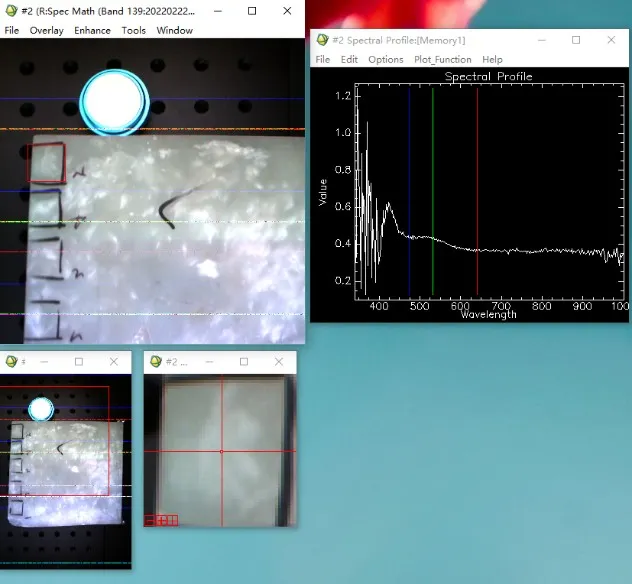Open the Plot_Function menu
The image size is (632, 584).
(x=442, y=60)
